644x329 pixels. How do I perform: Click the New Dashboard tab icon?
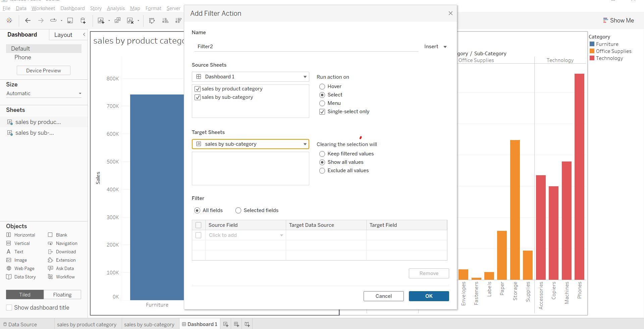[x=236, y=324]
